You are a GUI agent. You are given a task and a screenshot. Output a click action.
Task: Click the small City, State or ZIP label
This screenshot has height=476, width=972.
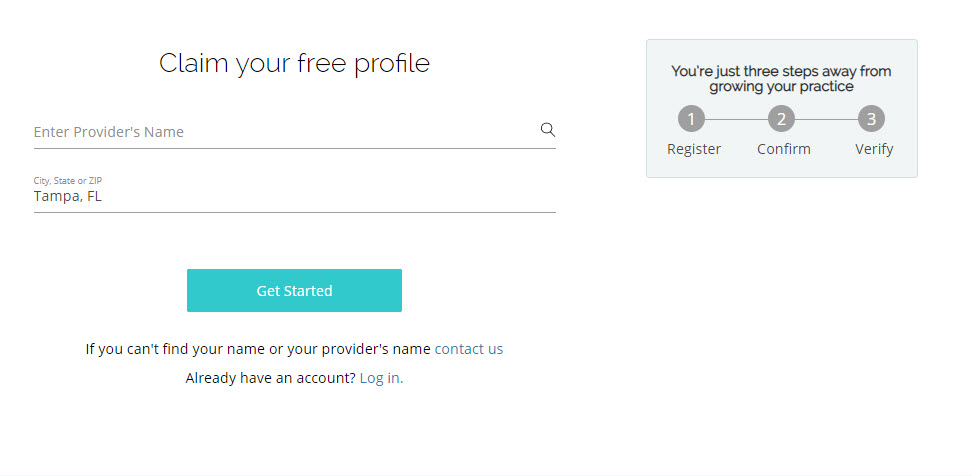click(68, 181)
